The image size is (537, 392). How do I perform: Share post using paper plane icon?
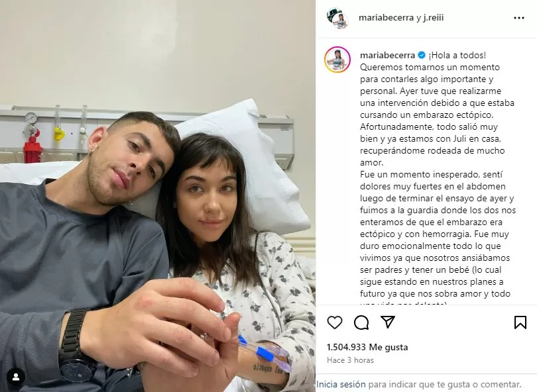coord(388,322)
